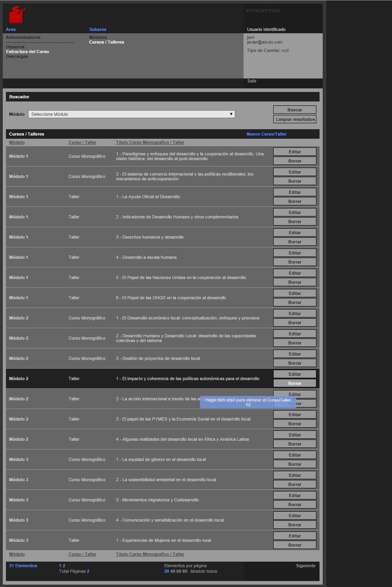Go to the Siguiente page

[x=306, y=566]
